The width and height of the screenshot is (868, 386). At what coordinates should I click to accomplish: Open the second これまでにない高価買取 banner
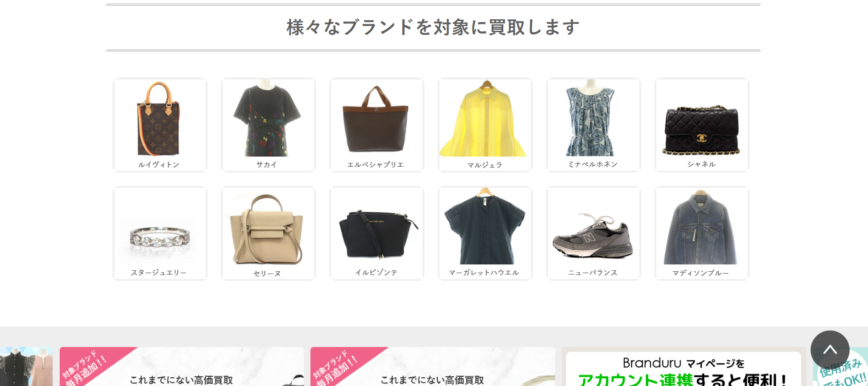(x=433, y=366)
